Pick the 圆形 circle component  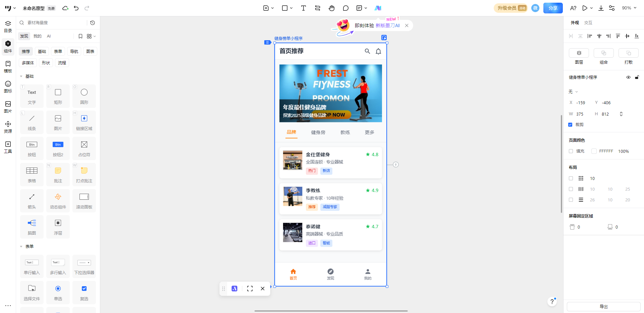pos(84,96)
